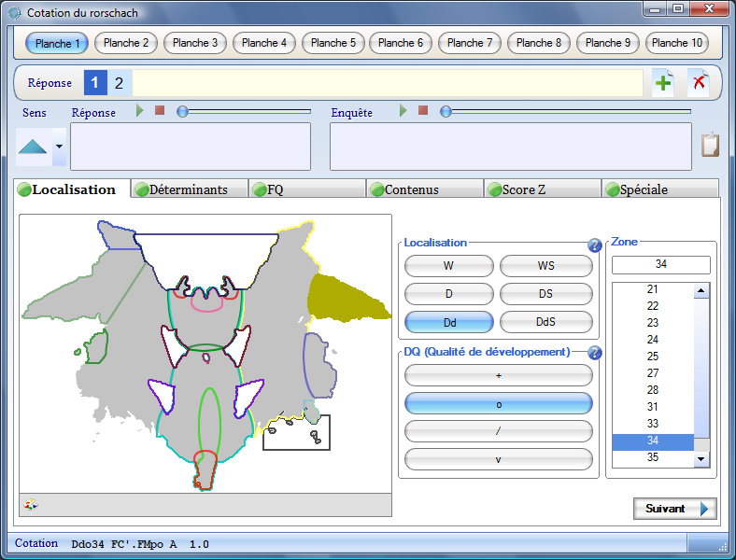Click the Suivant button

click(x=674, y=509)
